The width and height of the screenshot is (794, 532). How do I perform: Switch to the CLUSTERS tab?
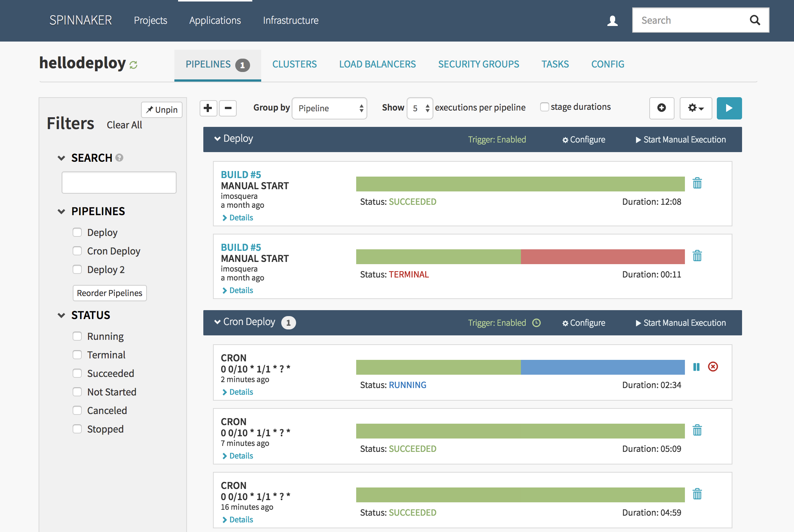[x=294, y=64]
